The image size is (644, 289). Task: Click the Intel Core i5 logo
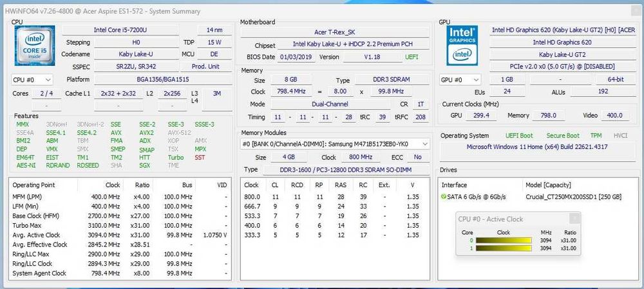[x=35, y=46]
